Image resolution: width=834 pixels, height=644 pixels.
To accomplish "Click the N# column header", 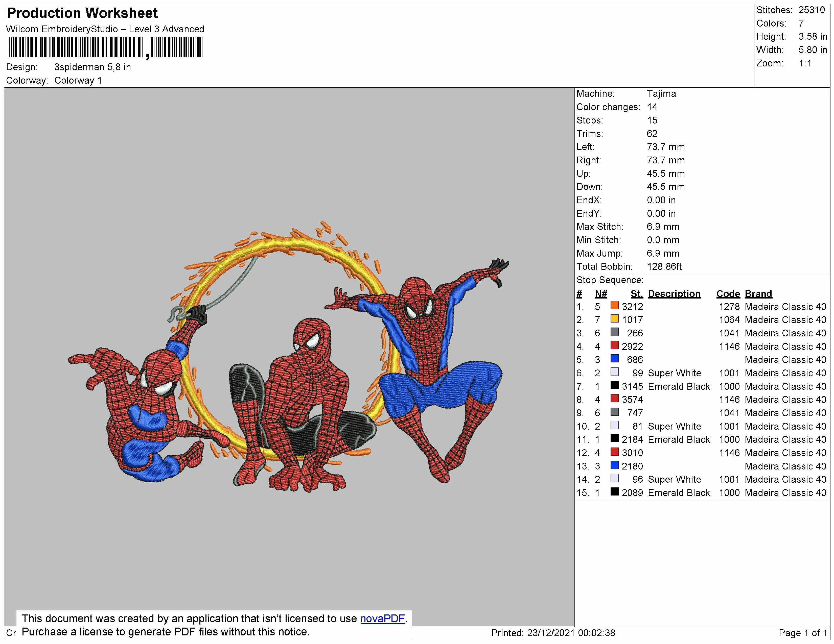I will pyautogui.click(x=601, y=294).
